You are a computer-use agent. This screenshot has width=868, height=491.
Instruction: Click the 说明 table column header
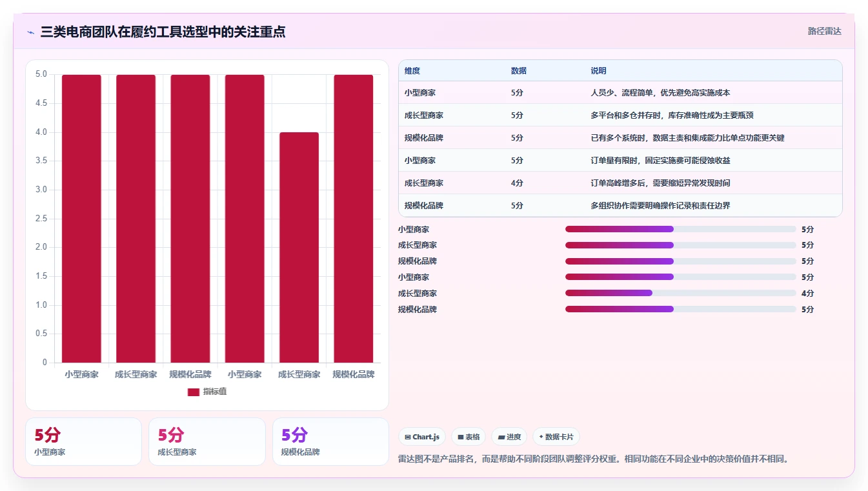598,71
